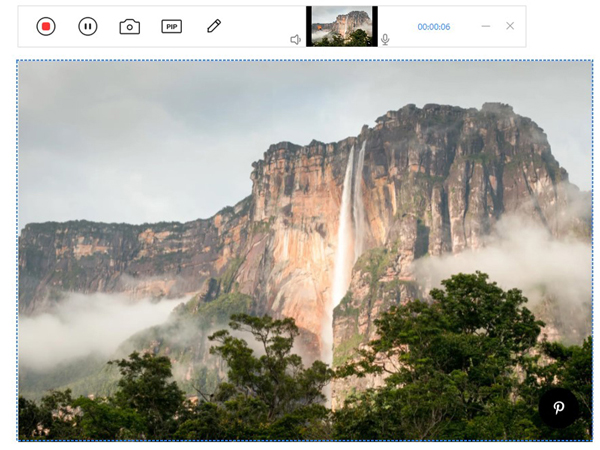Click the cloudy sky in the recording area
This screenshot has width=600, height=450.
pyautogui.click(x=150, y=130)
